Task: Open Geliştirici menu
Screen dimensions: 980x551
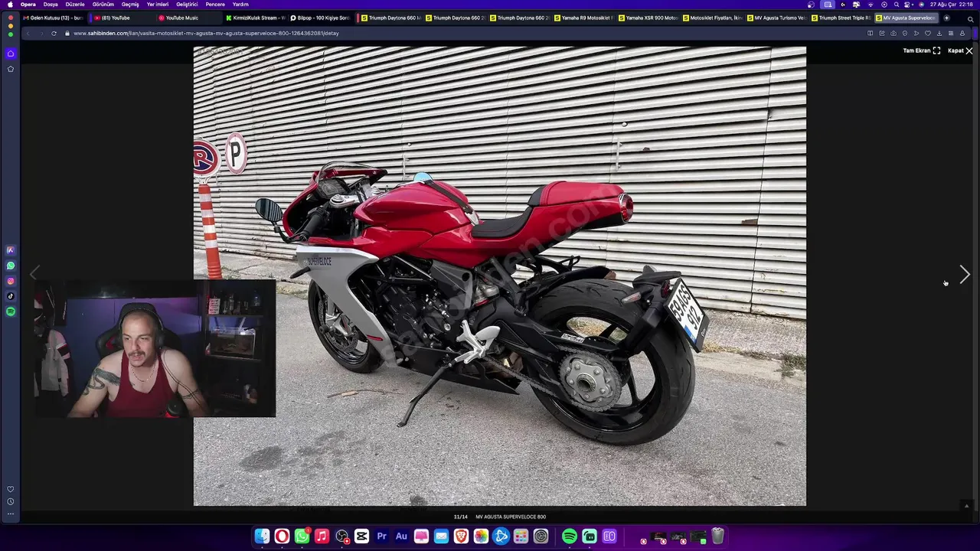Action: [x=187, y=5]
